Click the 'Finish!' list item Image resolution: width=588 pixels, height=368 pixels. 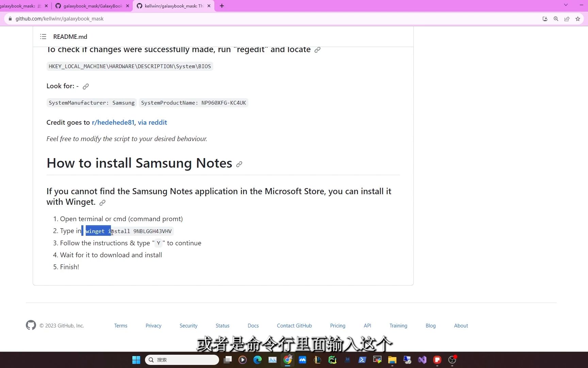pos(69,267)
